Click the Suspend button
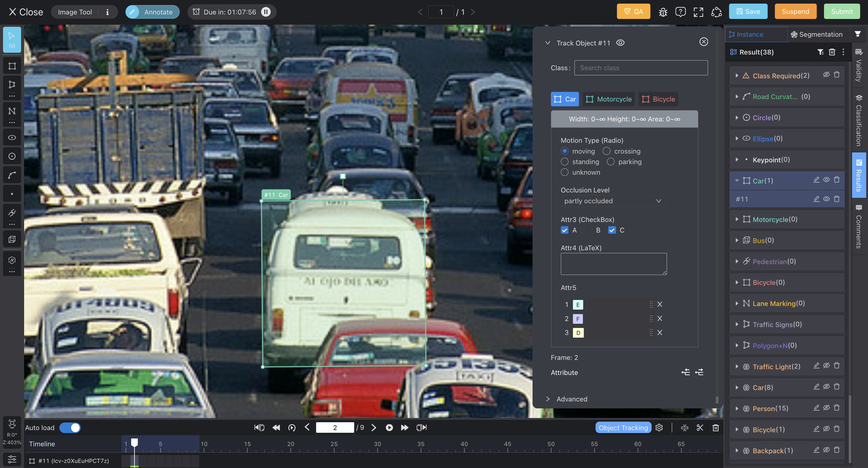 click(798, 11)
